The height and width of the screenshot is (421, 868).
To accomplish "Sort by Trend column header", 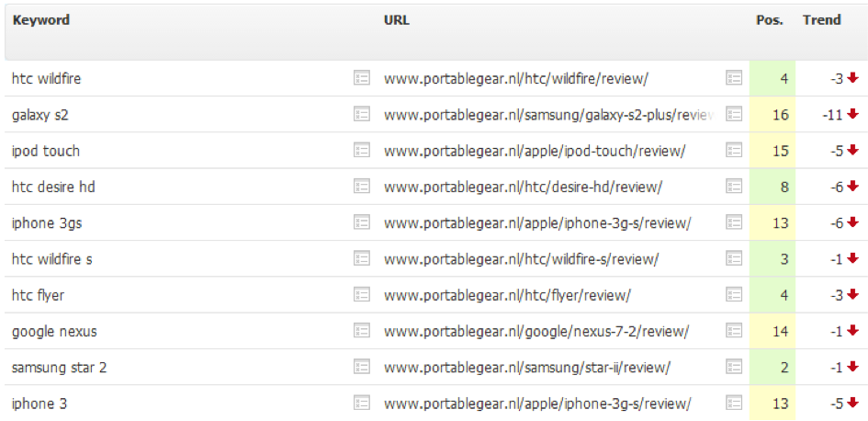I will 821,20.
